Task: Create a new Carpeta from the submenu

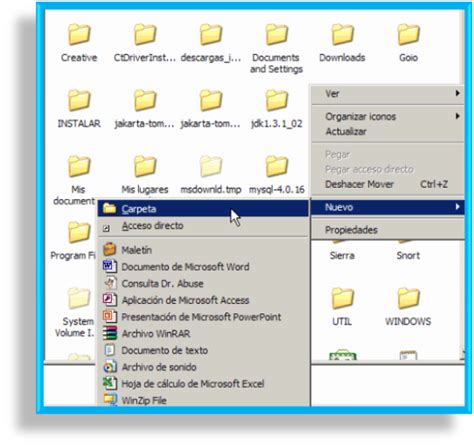Action: [203, 209]
